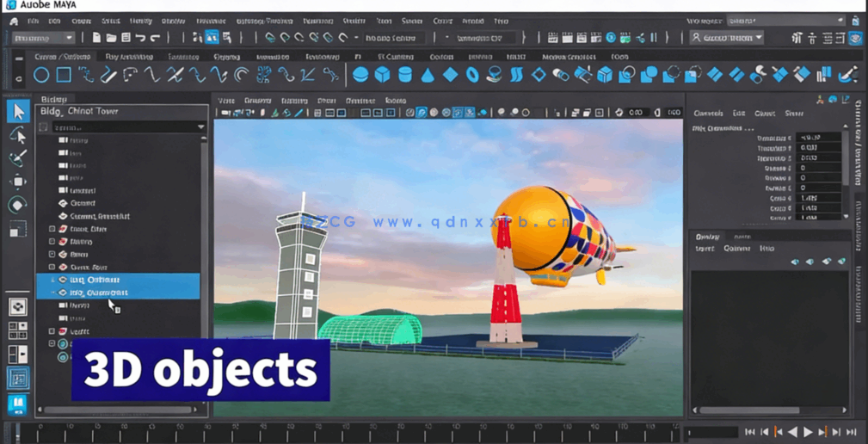Switch to the Curves / Surfaces shelf tab
868x444 pixels.
point(63,57)
